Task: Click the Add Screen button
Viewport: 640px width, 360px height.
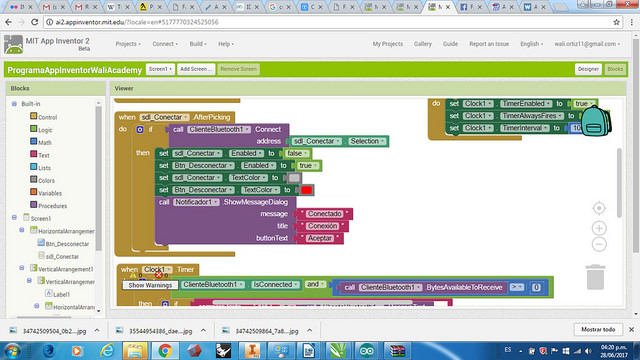Action: [x=196, y=69]
